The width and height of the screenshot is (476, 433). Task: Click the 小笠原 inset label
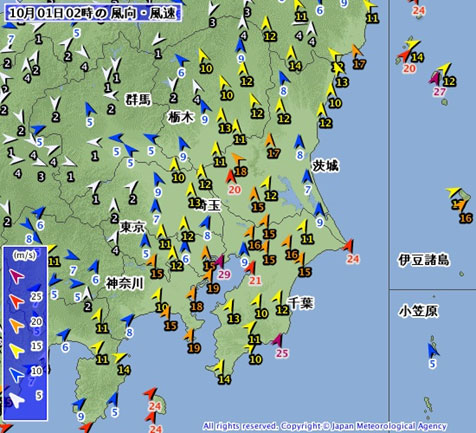(x=418, y=311)
